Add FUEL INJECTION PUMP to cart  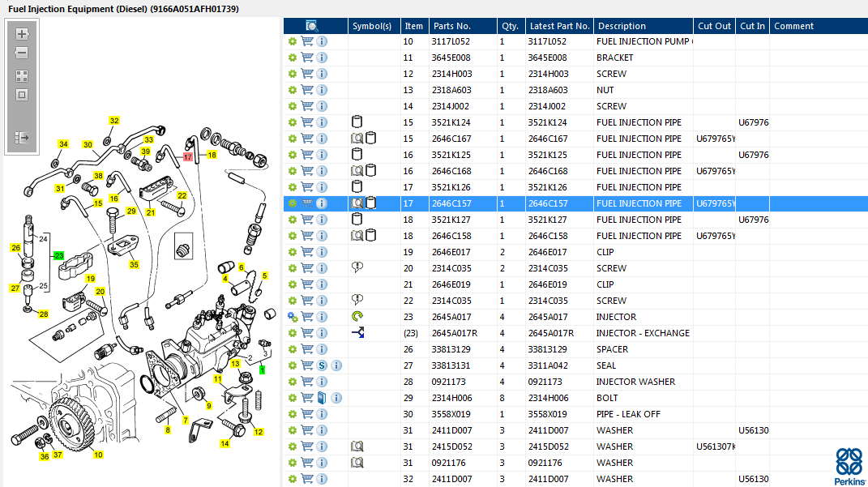[x=307, y=41]
